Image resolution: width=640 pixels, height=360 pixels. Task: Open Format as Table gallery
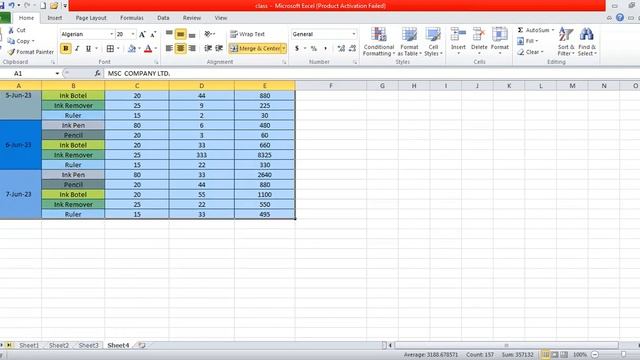(409, 42)
